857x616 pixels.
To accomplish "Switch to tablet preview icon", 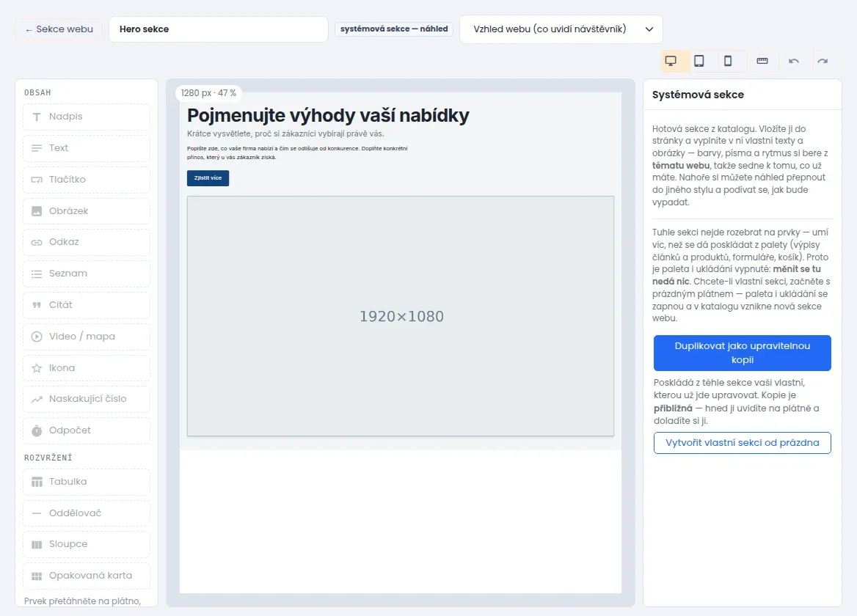I will pos(699,61).
